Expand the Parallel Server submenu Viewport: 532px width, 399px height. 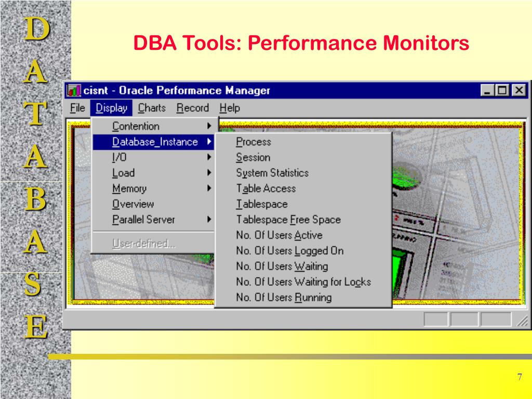(x=153, y=220)
